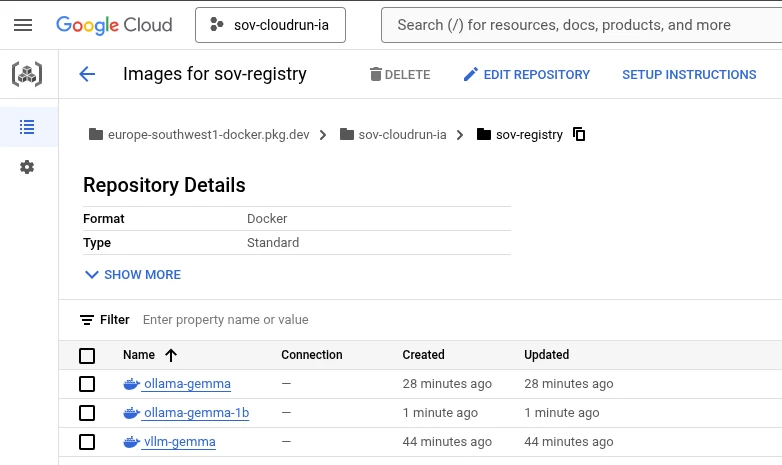Expand SHOW MORE repository details
Screen dimensions: 782x465
coord(133,274)
